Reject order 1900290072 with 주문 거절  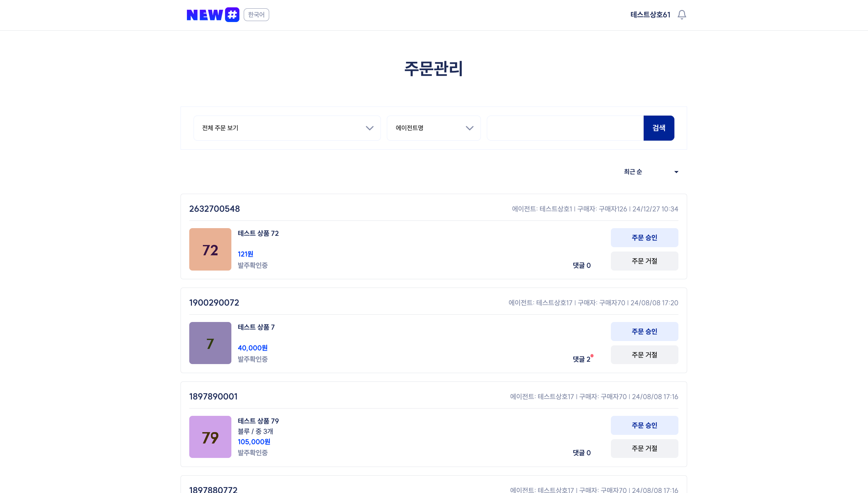(644, 355)
